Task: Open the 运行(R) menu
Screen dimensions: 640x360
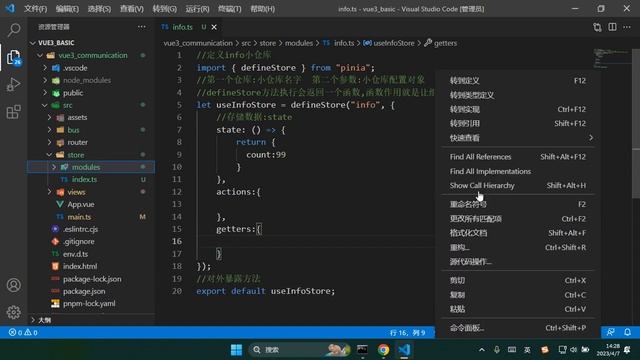Action: 197,9
